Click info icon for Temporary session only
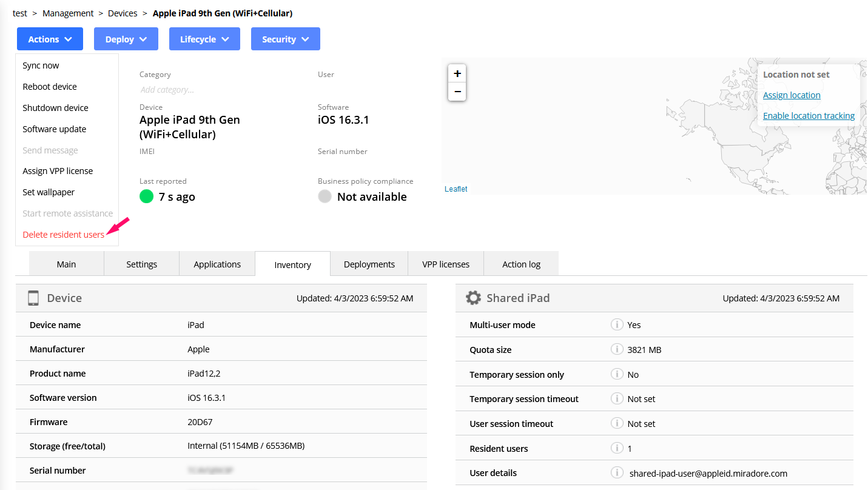This screenshot has height=490, width=868. [617, 374]
